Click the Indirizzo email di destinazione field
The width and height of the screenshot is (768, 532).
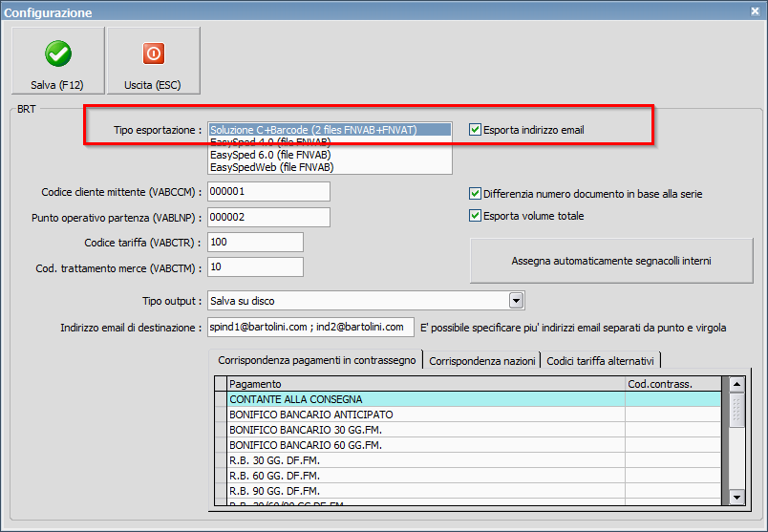310,328
